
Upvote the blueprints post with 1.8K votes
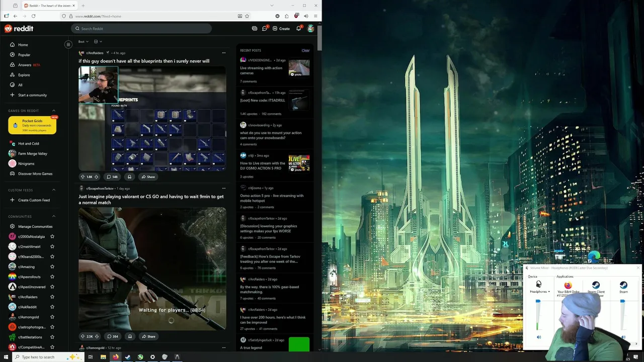click(83, 177)
